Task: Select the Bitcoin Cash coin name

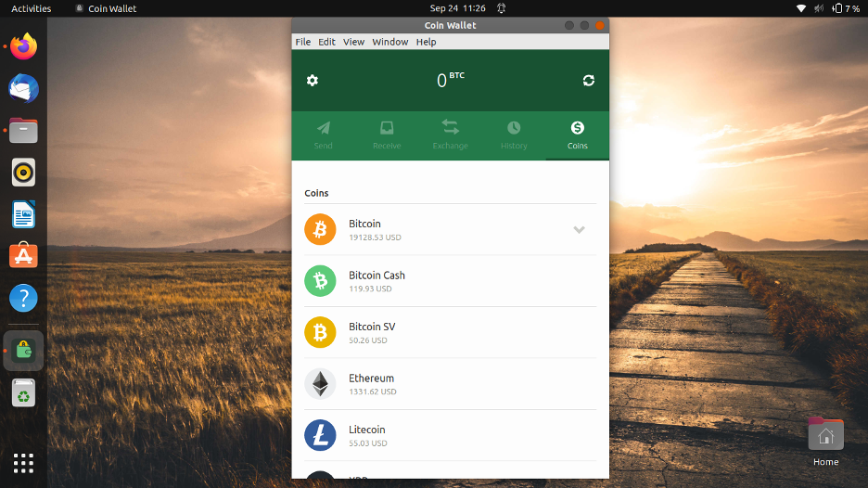Action: 377,276
